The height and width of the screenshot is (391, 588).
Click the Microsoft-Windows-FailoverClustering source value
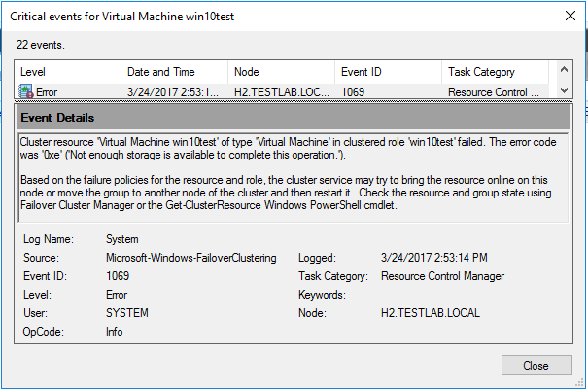191,258
